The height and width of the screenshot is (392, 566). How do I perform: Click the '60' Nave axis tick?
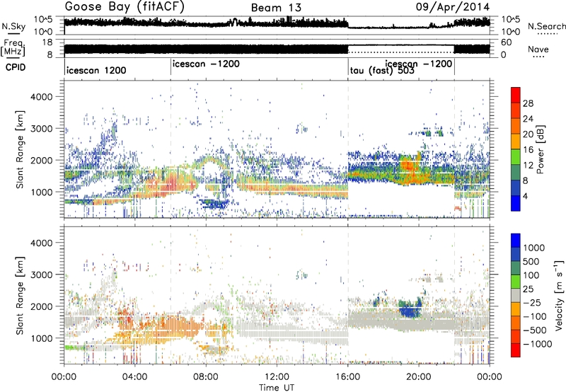point(506,42)
